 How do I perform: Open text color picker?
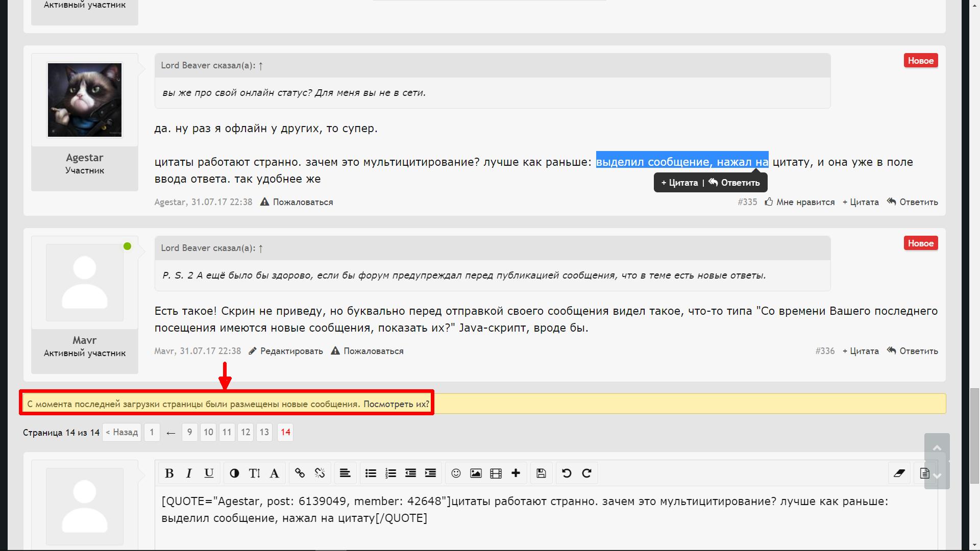234,473
